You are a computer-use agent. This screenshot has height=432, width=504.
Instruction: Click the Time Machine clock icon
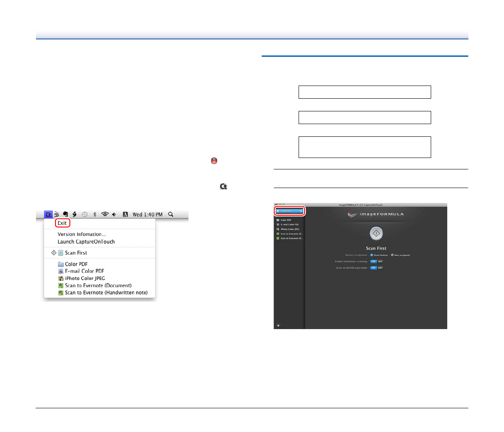coord(85,215)
